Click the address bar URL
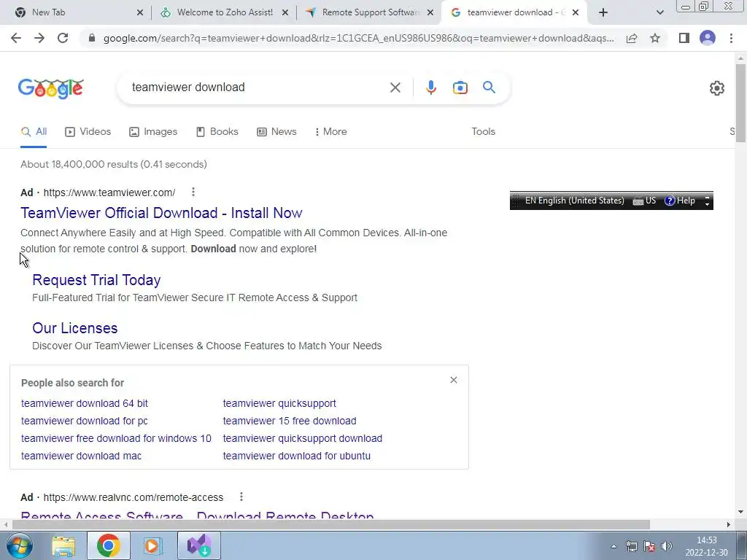 pos(358,38)
